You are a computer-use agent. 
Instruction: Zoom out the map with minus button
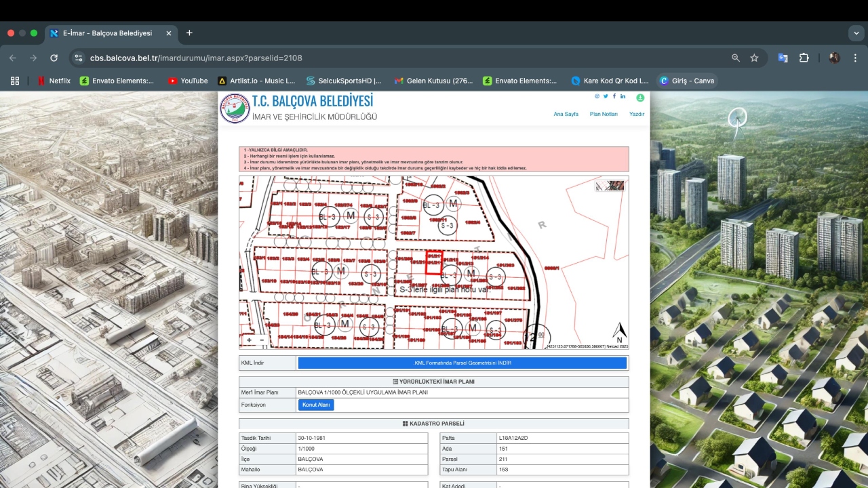point(262,340)
